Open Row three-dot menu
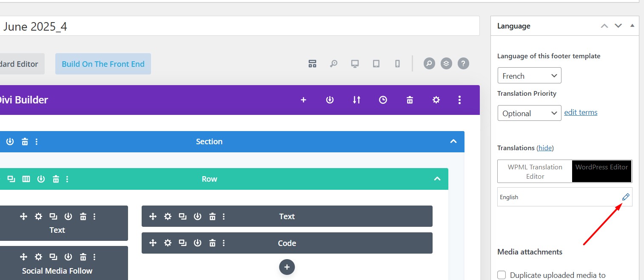The image size is (644, 280). (x=67, y=179)
